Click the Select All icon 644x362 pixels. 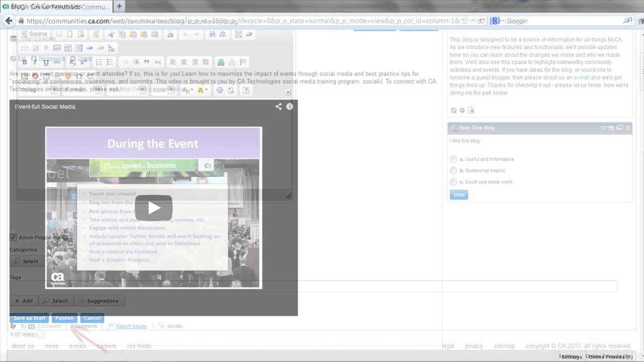238,34
